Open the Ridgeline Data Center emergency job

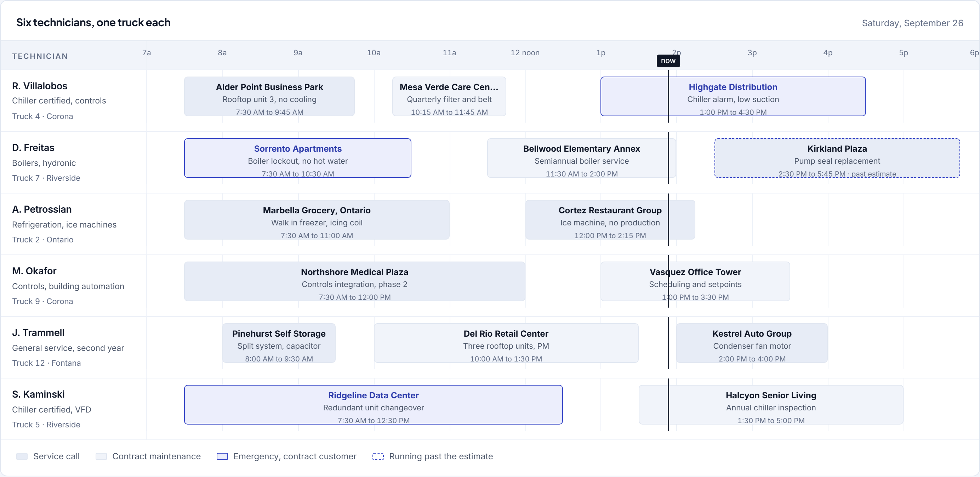(x=373, y=405)
